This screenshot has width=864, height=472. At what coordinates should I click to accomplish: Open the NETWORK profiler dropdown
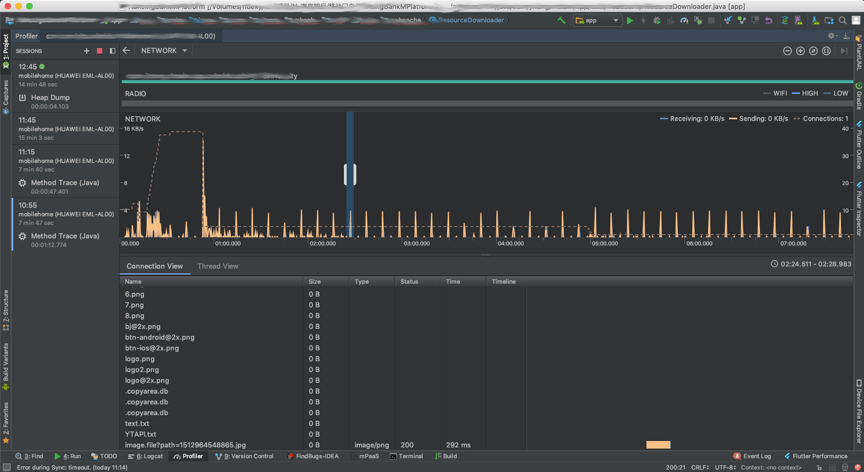click(x=164, y=51)
